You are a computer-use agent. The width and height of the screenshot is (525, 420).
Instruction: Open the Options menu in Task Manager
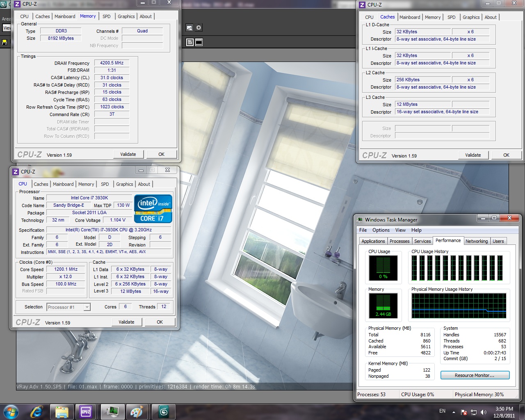click(x=381, y=230)
